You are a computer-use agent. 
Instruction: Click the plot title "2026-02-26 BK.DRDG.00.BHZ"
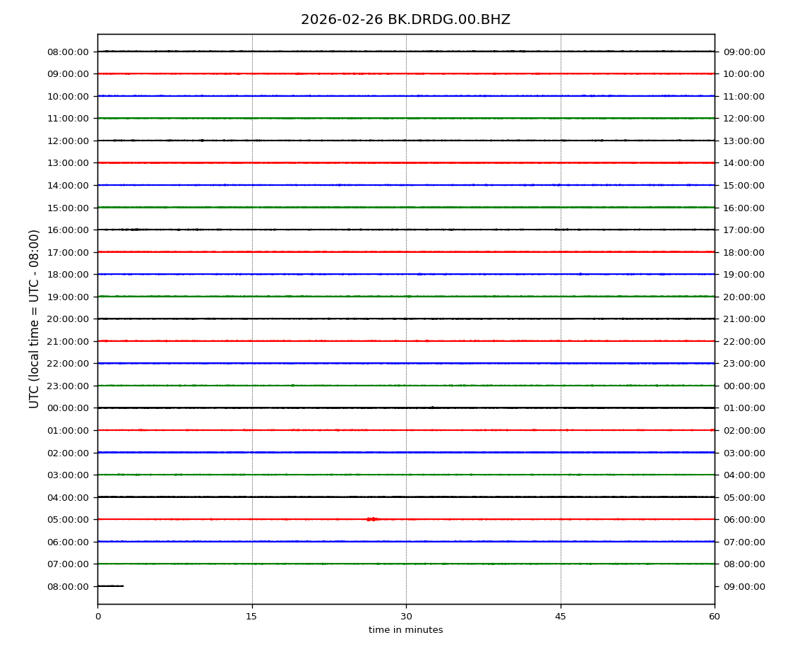tap(405, 20)
